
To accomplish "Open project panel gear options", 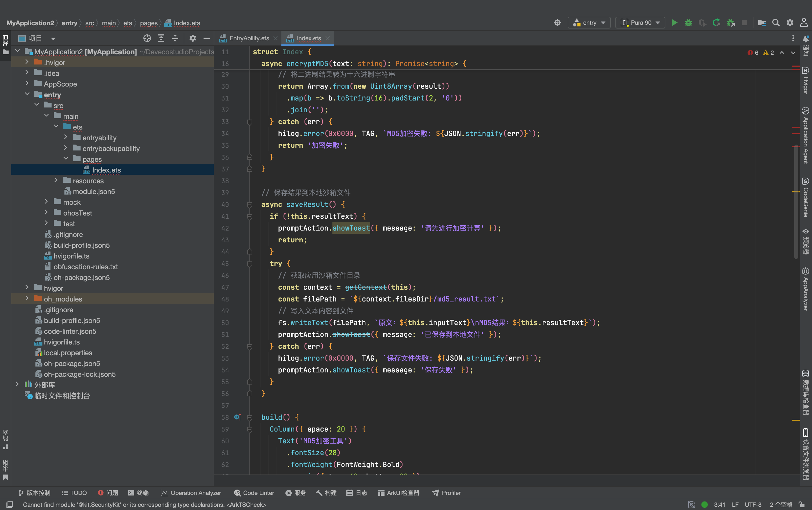I will click(193, 38).
